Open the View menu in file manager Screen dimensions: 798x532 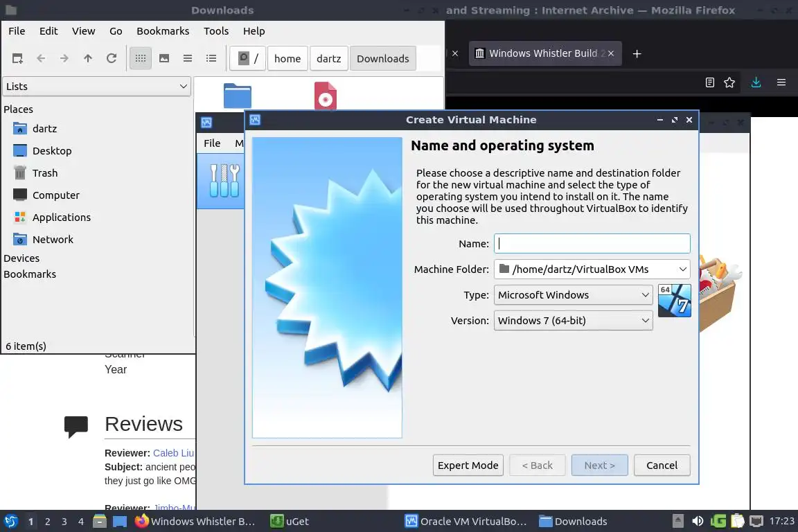pyautogui.click(x=83, y=31)
